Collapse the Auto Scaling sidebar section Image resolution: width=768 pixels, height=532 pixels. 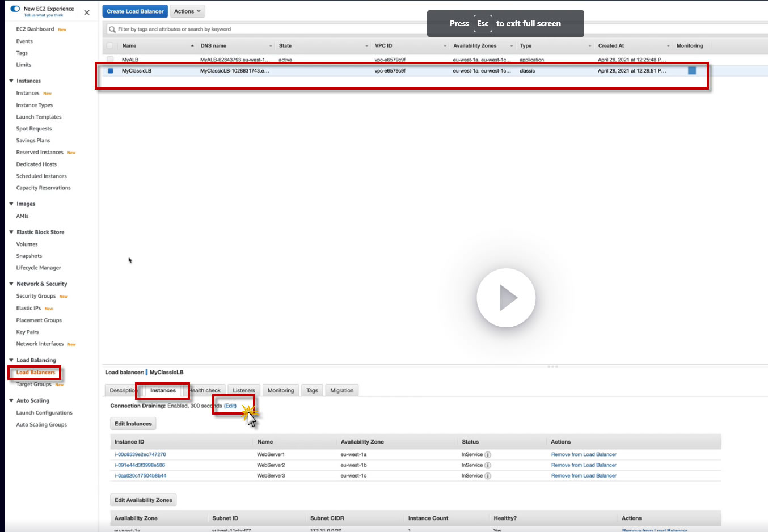point(11,400)
